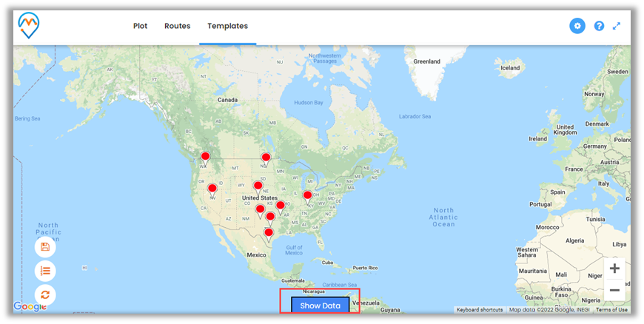The image size is (644, 324).
Task: Select the Templates tab
Action: click(227, 26)
